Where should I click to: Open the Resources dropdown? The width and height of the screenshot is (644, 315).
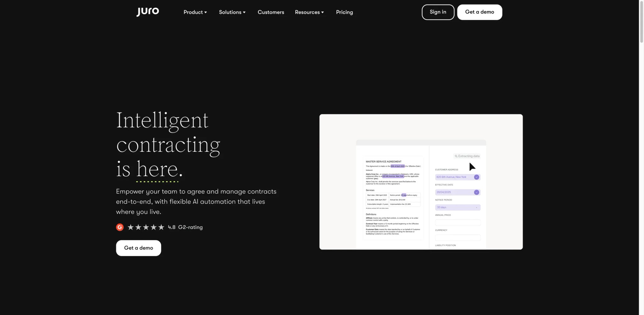click(x=309, y=12)
